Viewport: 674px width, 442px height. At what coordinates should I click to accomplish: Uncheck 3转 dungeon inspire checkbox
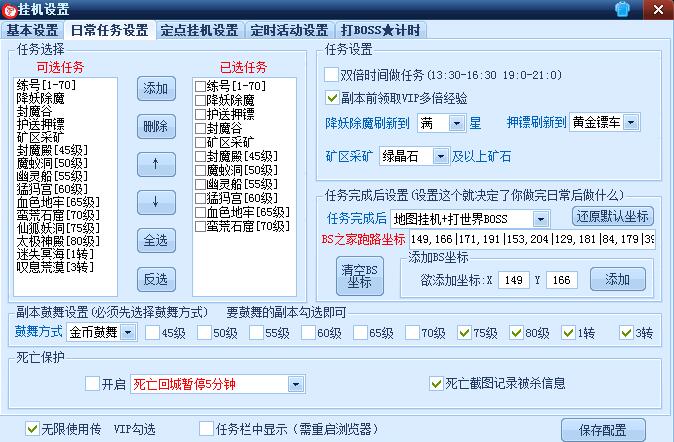coord(627,332)
